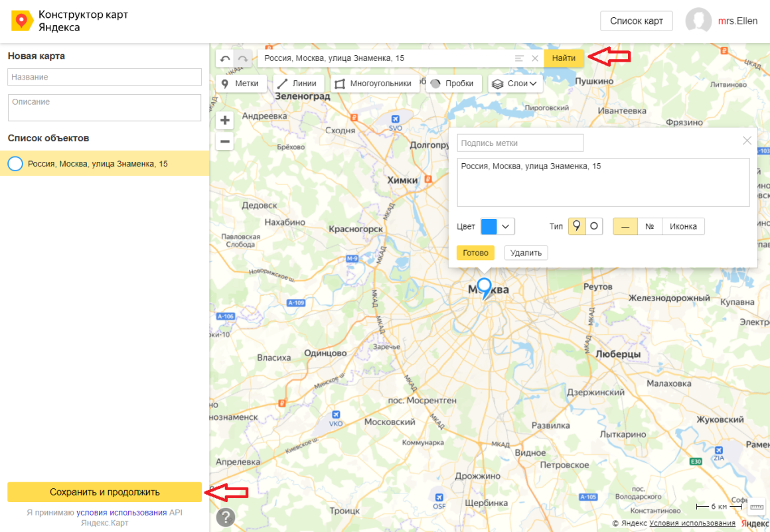Image resolution: width=770 pixels, height=532 pixels.
Task: Click the OSF airport icon on the map
Action: click(x=439, y=498)
